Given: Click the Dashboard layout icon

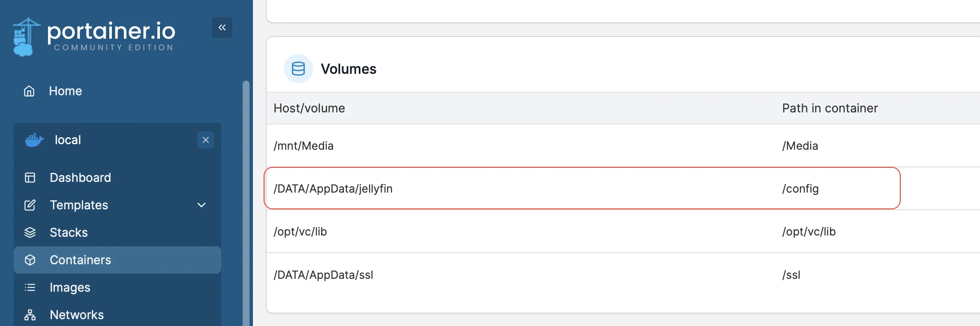Looking at the screenshot, I should pyautogui.click(x=30, y=178).
